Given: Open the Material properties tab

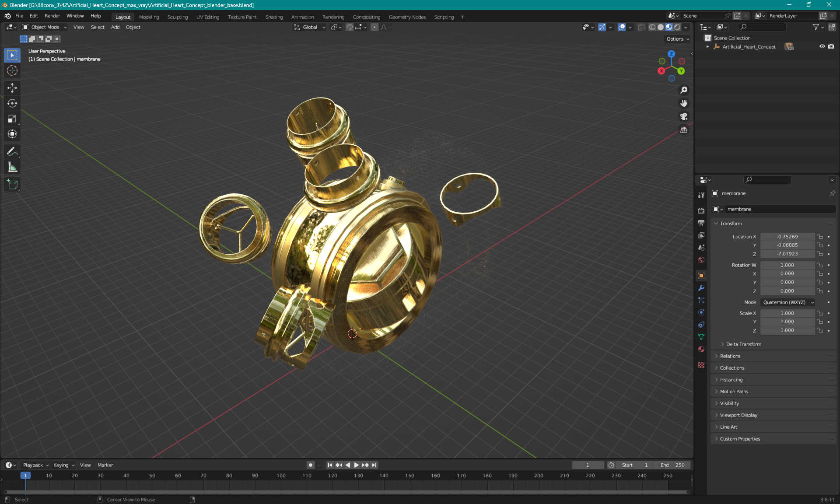Looking at the screenshot, I should tap(701, 349).
